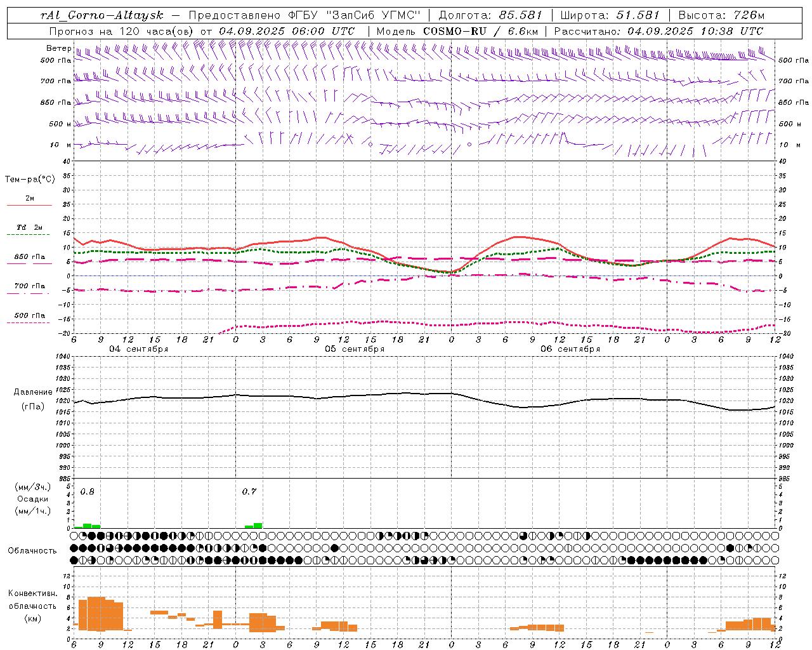This screenshot has width=812, height=650.
Task: Click the forecast period text Прогноз на 120 часа(ов)
Action: tap(121, 31)
